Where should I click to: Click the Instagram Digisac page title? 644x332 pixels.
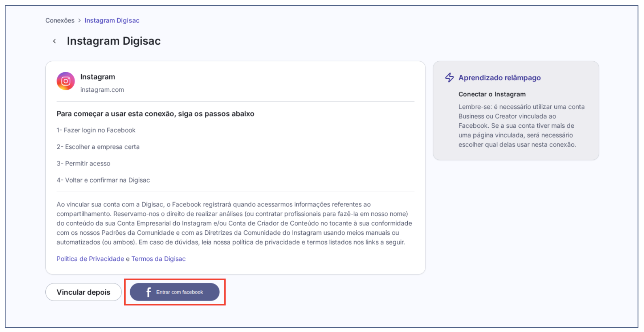point(114,41)
